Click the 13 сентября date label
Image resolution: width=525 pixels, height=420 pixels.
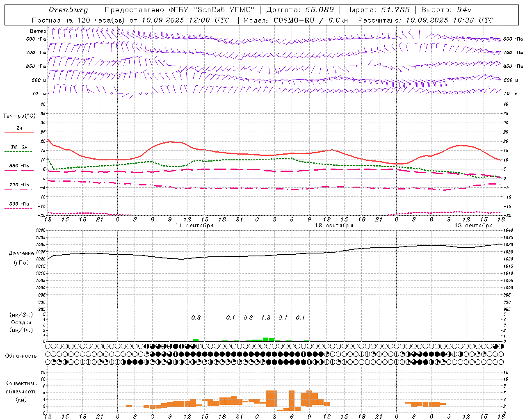[473, 226]
